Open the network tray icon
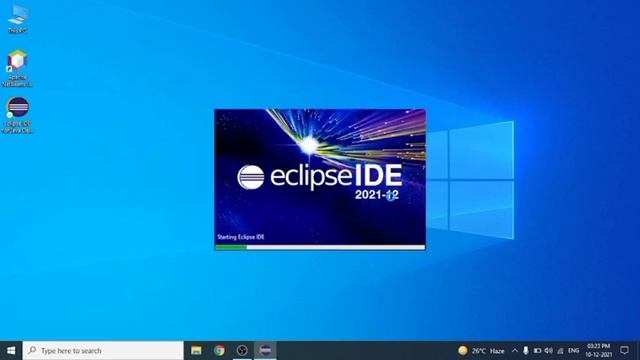The width and height of the screenshot is (640, 360). click(560, 351)
